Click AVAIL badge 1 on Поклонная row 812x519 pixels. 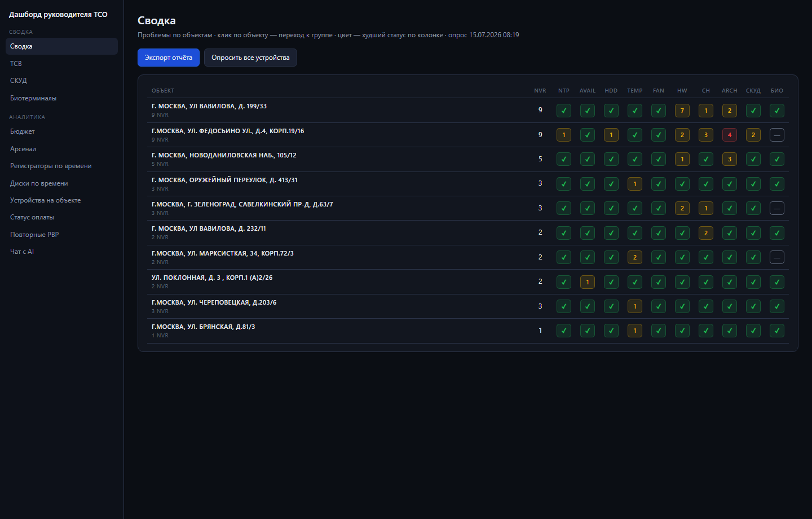click(x=587, y=282)
